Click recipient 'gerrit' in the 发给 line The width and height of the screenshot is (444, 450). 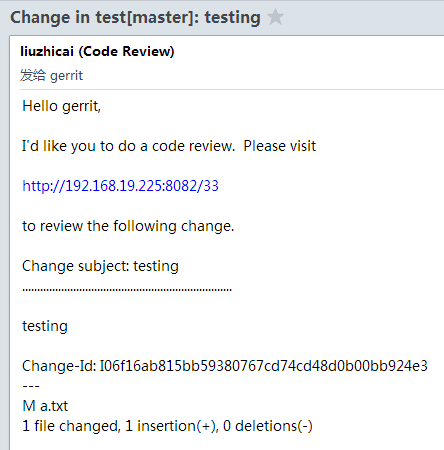tap(66, 76)
